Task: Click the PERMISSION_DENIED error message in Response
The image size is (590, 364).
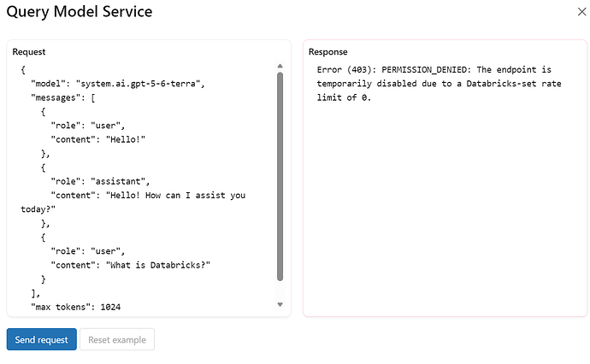Action: [440, 84]
